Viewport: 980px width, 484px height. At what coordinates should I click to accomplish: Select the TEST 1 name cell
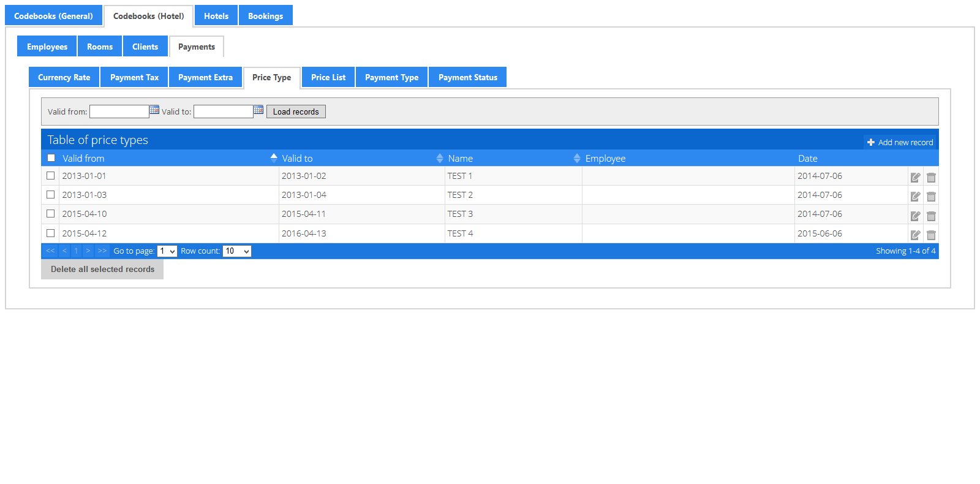tap(513, 176)
